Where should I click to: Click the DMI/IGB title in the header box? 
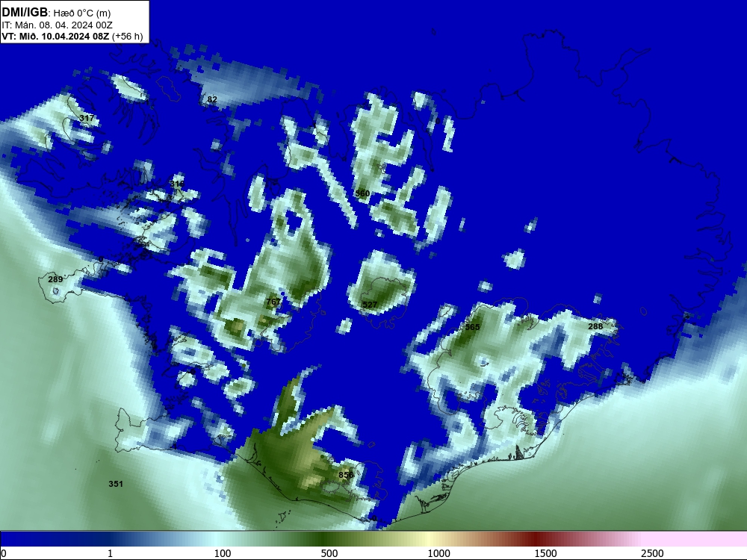click(25, 13)
